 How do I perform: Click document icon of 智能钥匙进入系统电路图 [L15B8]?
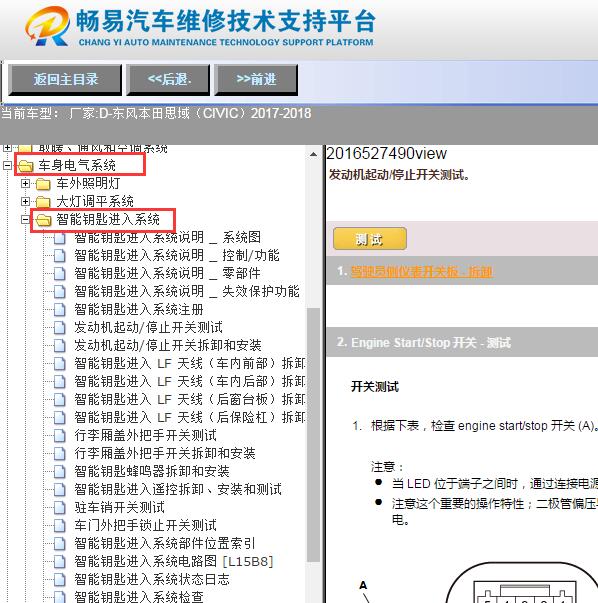point(60,562)
